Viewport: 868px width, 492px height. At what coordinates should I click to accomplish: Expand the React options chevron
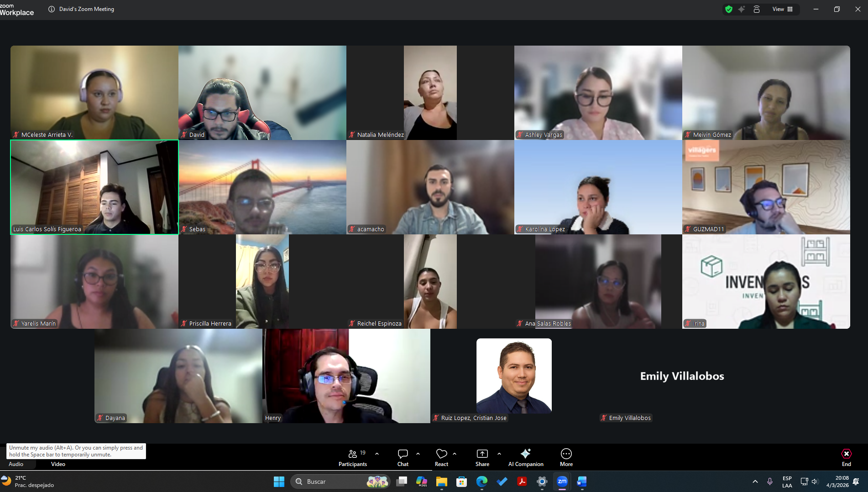click(x=455, y=454)
